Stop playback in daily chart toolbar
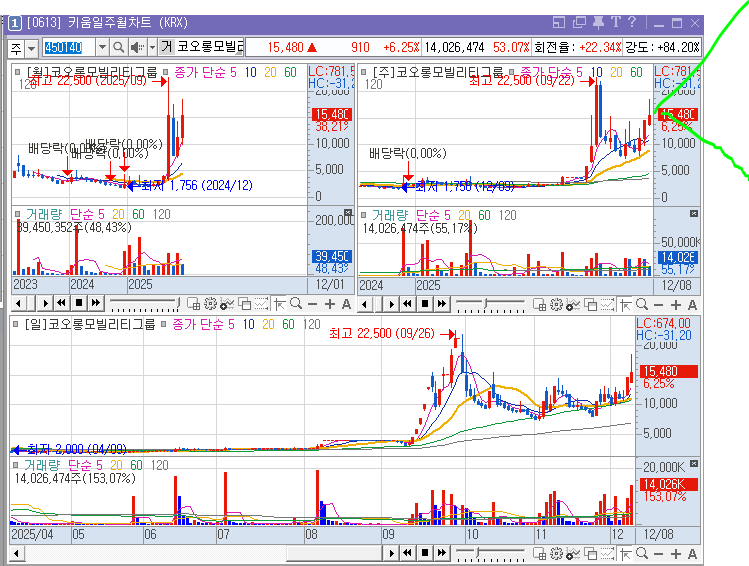749x566 pixels. point(425,553)
